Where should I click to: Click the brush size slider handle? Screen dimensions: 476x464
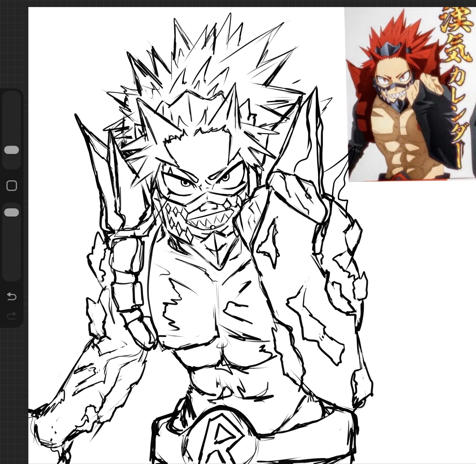coord(11,150)
